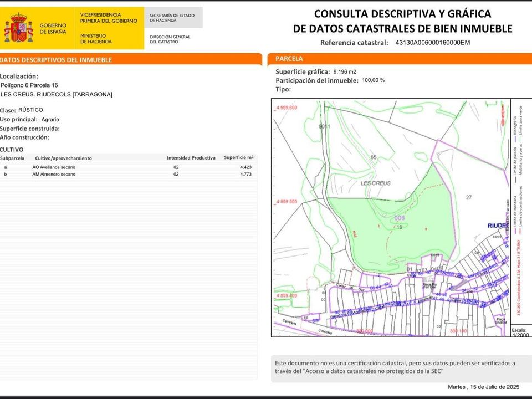Click the RIUDE place label at map right edge
532x399 pixels.
pyautogui.click(x=498, y=226)
